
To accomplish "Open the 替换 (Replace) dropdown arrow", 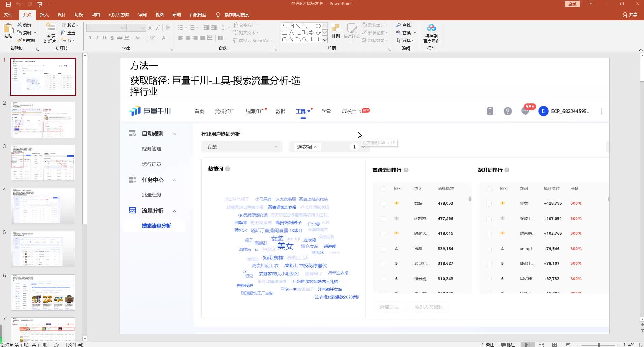I will (x=415, y=33).
